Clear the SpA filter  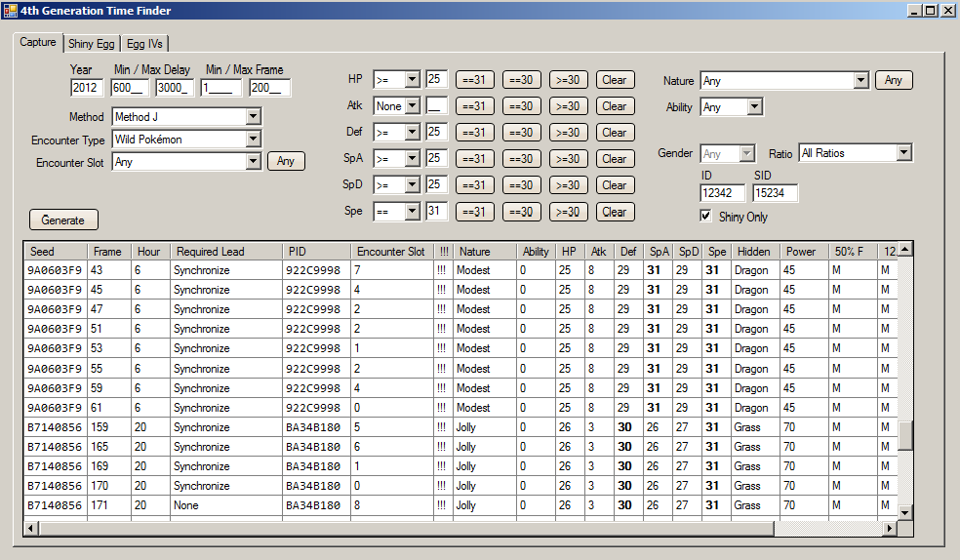(614, 158)
